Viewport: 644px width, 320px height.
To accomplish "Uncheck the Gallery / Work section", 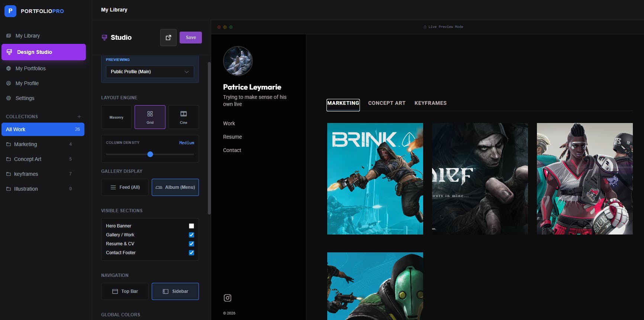I will pyautogui.click(x=191, y=235).
